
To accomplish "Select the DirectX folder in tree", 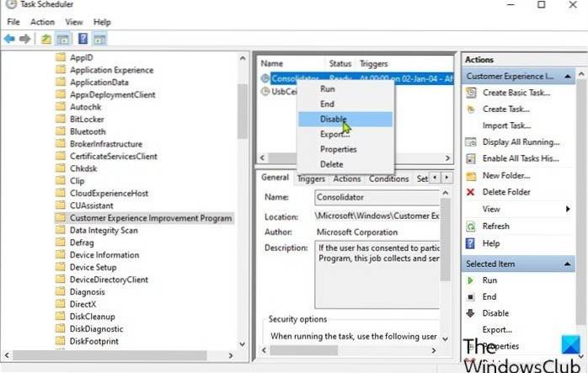I will pyautogui.click(x=83, y=304).
